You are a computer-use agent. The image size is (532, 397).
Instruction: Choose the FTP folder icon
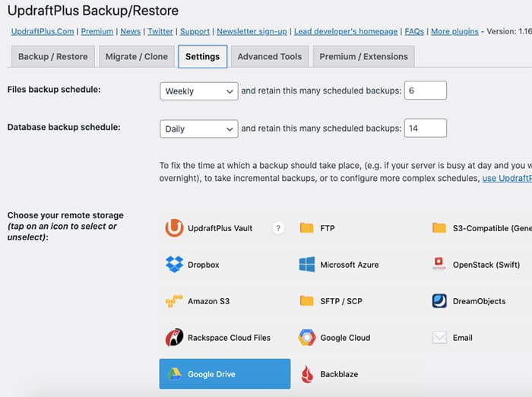coord(307,228)
